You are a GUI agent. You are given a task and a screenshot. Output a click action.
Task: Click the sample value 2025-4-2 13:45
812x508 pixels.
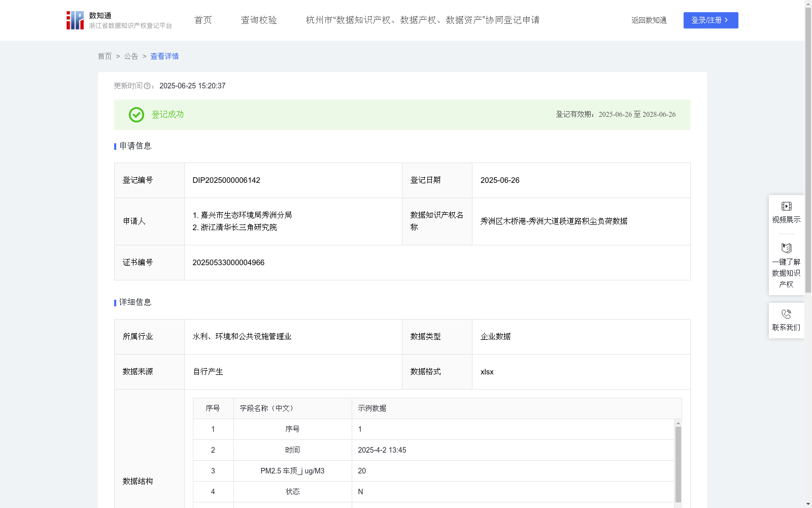[382, 450]
